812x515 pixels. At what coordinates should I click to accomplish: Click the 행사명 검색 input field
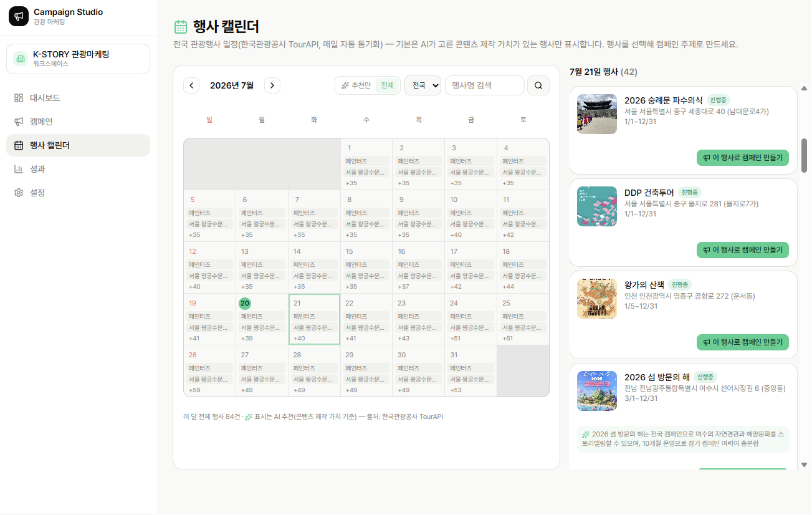(485, 85)
